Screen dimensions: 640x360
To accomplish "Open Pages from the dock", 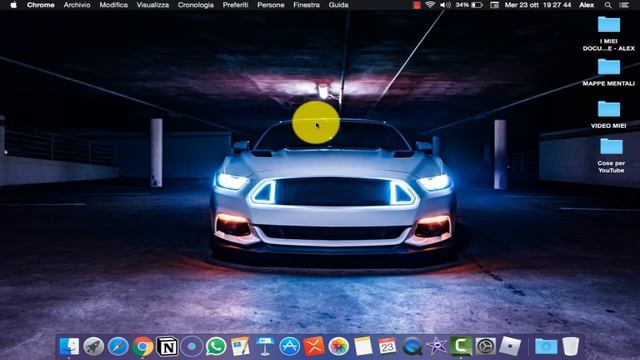I will click(240, 347).
